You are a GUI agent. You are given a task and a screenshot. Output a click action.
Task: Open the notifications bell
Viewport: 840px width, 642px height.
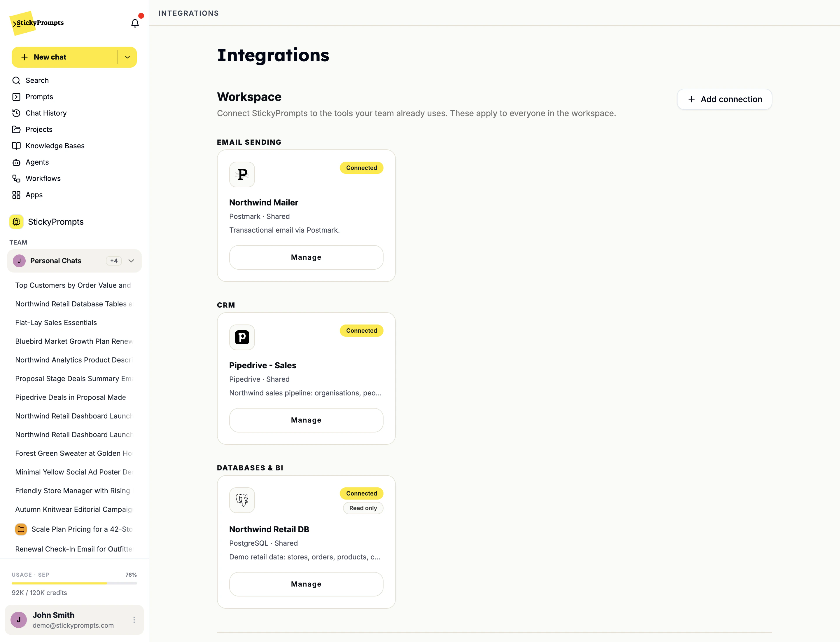[x=135, y=23]
